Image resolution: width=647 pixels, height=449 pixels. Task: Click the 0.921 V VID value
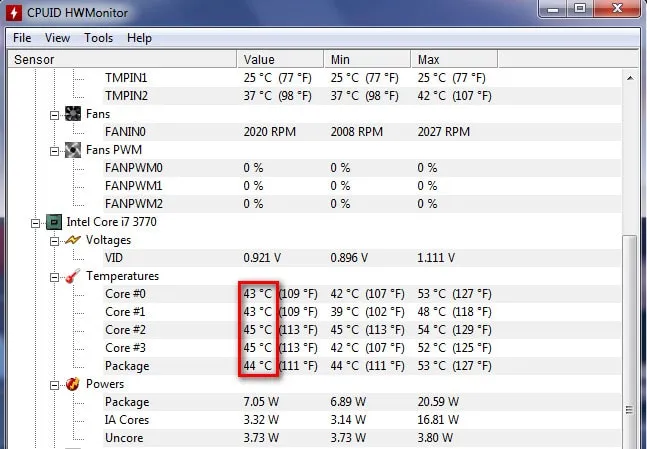click(262, 258)
